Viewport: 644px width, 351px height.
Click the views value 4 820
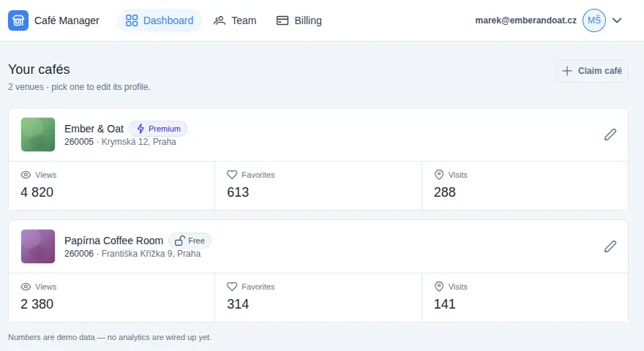(x=37, y=192)
